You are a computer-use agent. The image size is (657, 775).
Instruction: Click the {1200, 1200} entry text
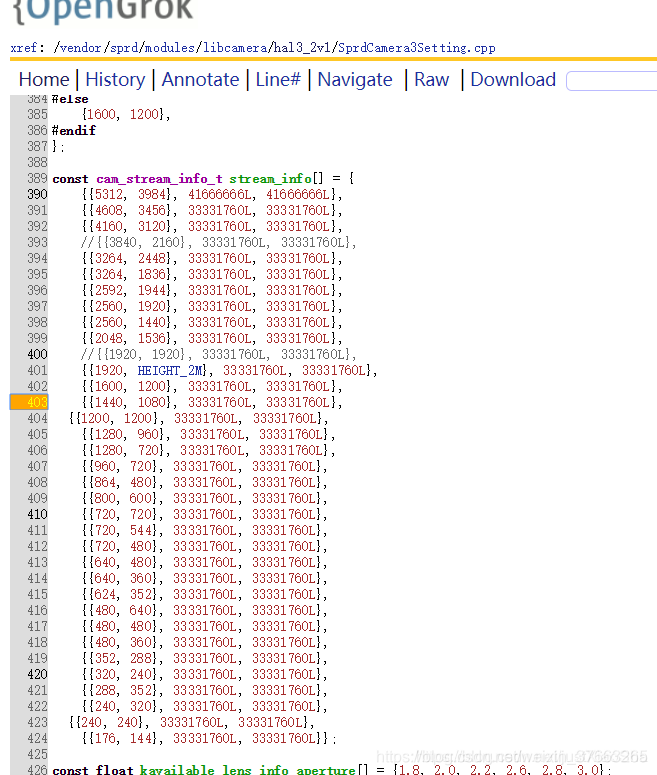click(117, 419)
